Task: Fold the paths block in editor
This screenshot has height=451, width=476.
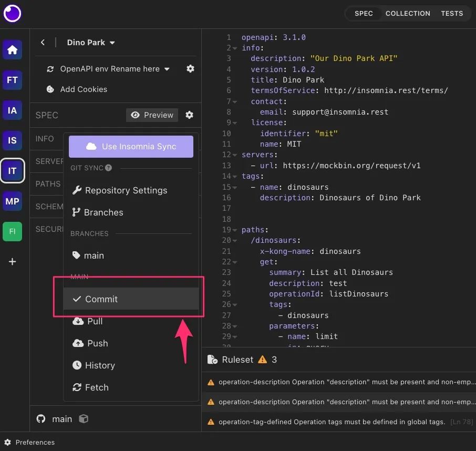Action: 235,230
